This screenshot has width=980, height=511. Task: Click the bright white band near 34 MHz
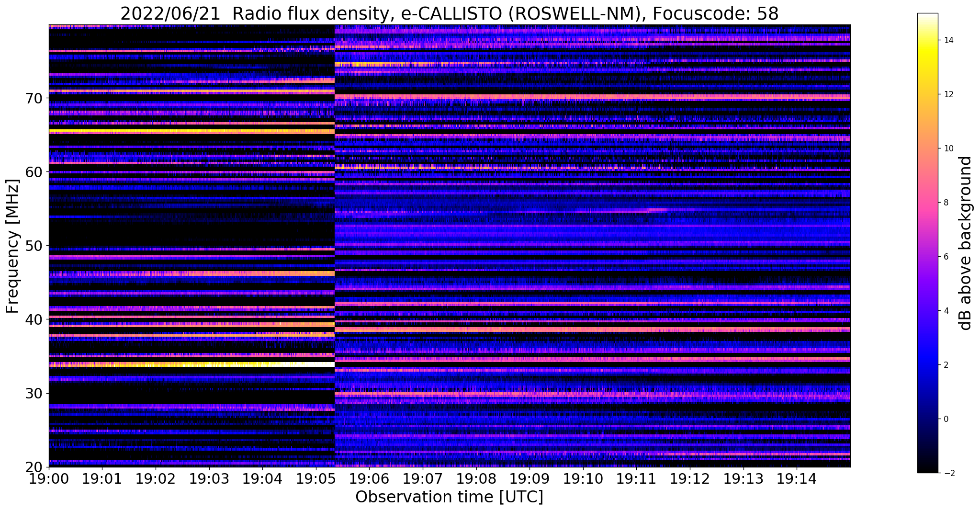[x=191, y=364]
